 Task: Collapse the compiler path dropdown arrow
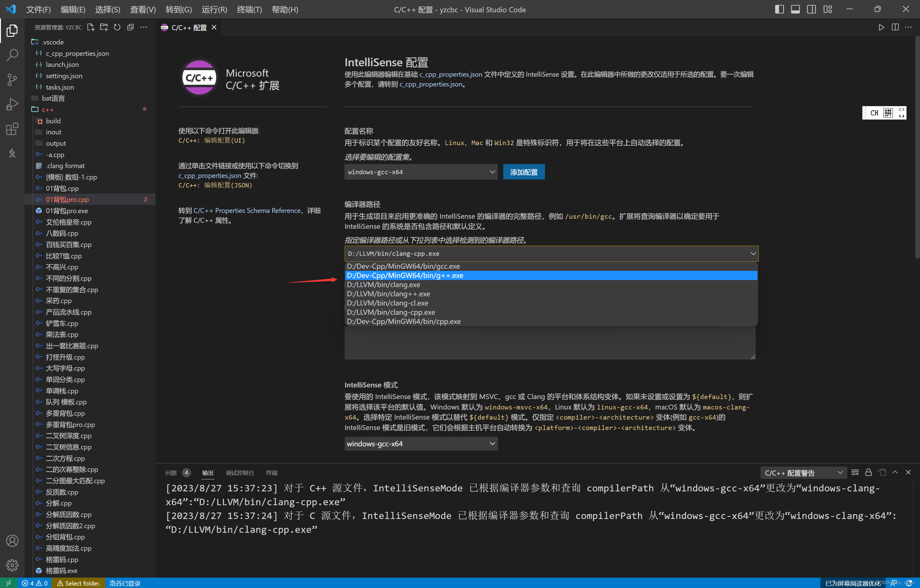tap(753, 254)
